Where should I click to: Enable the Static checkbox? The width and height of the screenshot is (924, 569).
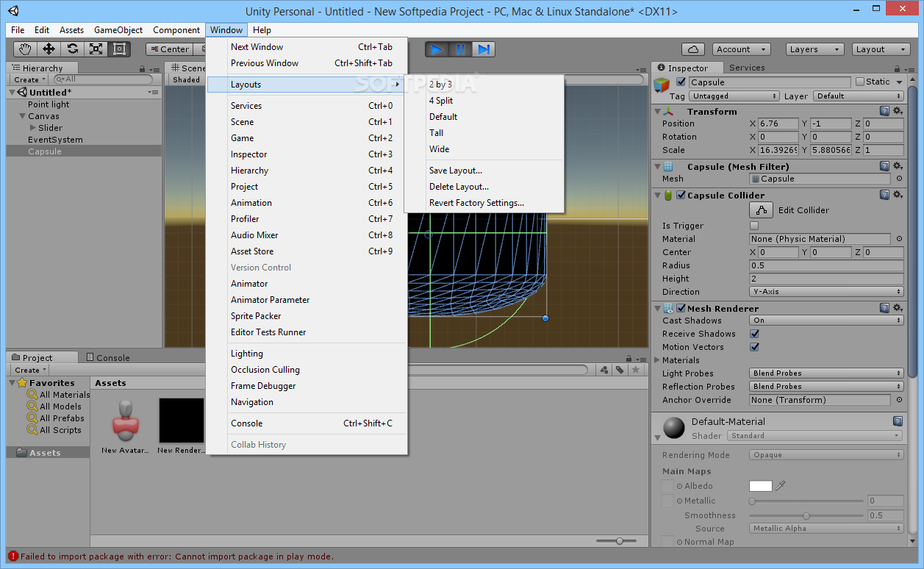[x=860, y=82]
